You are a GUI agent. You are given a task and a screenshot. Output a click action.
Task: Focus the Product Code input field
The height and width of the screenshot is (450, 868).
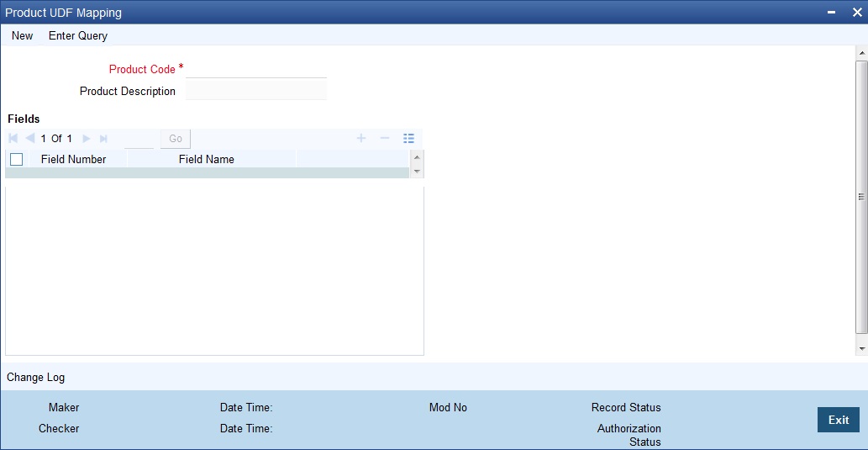coord(255,69)
